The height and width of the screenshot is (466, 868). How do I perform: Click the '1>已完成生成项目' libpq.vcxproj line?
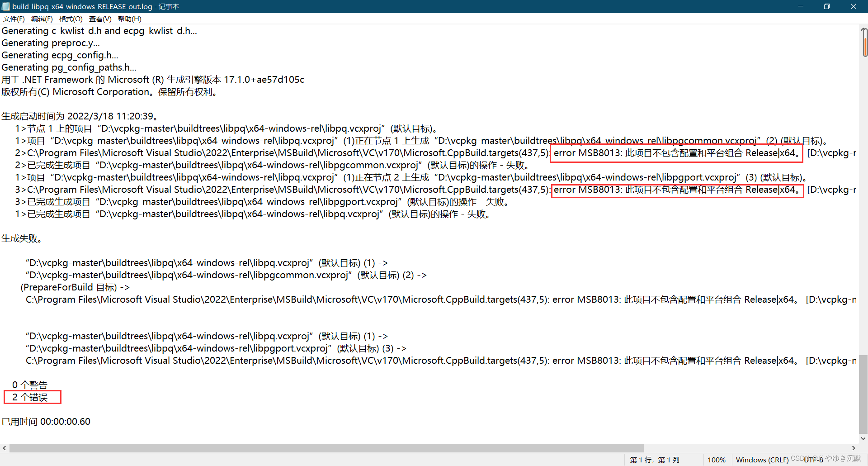tap(254, 214)
